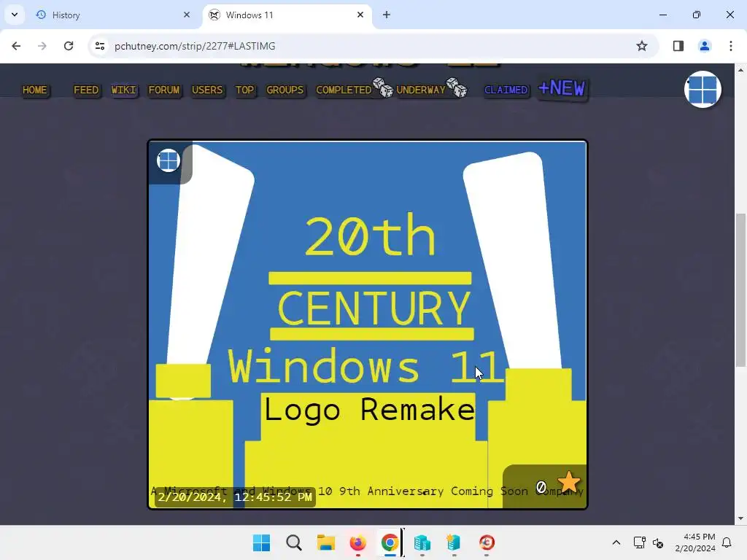Open a new browser tab
Image resolution: width=747 pixels, height=560 pixels.
pyautogui.click(x=387, y=15)
